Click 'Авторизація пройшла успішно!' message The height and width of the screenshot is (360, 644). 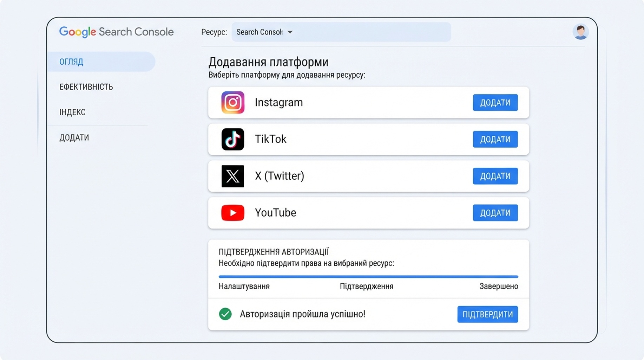pyautogui.click(x=303, y=314)
